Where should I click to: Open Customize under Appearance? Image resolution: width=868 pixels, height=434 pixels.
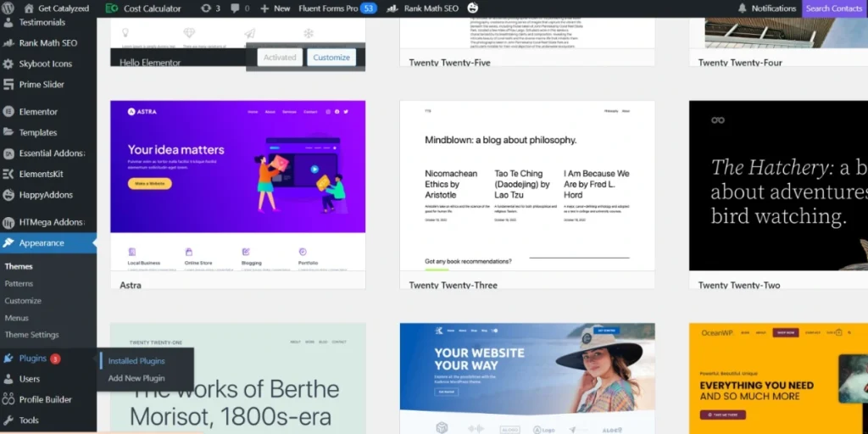pos(23,301)
